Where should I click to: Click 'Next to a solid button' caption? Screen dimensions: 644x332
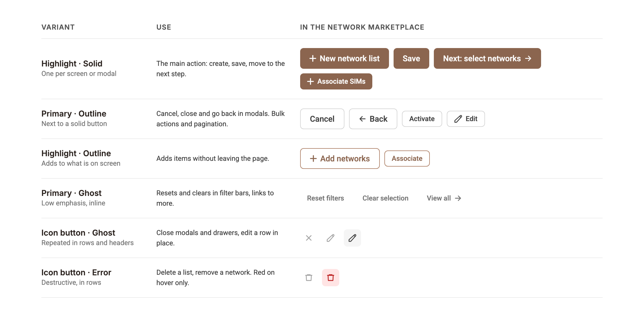point(74,124)
